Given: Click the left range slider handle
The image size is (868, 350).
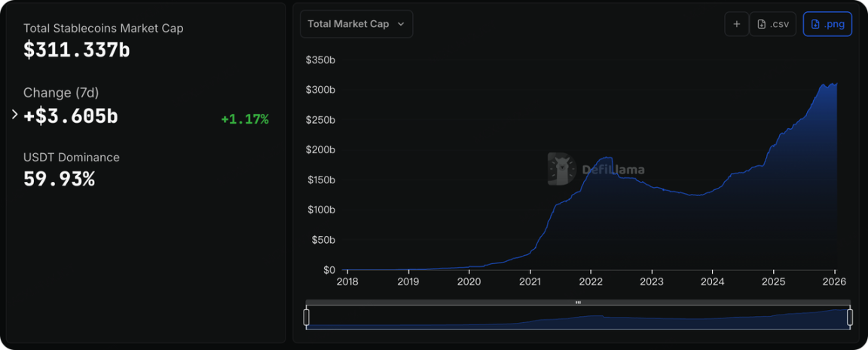Looking at the screenshot, I should [307, 318].
